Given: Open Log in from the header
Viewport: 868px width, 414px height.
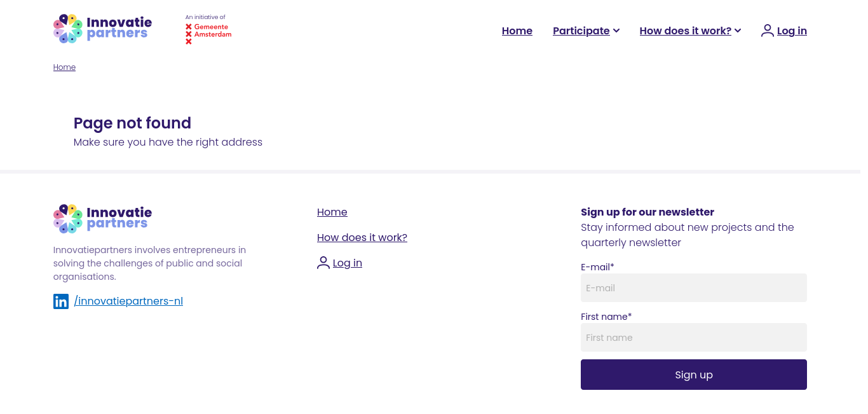Looking at the screenshot, I should coord(792,31).
